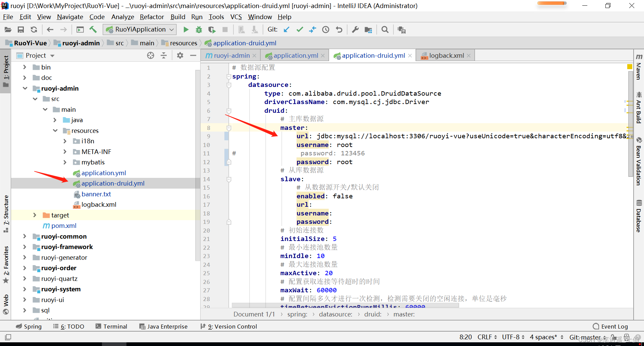Screen dimensions: 644x346
Task: Collapse all in Project panel
Action: coord(164,55)
